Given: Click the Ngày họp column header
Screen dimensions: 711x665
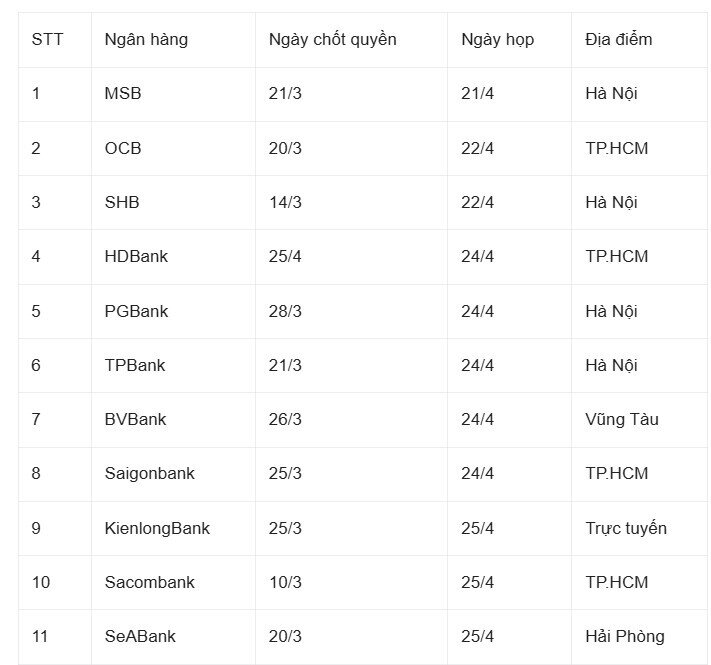Looking at the screenshot, I should click(497, 40).
